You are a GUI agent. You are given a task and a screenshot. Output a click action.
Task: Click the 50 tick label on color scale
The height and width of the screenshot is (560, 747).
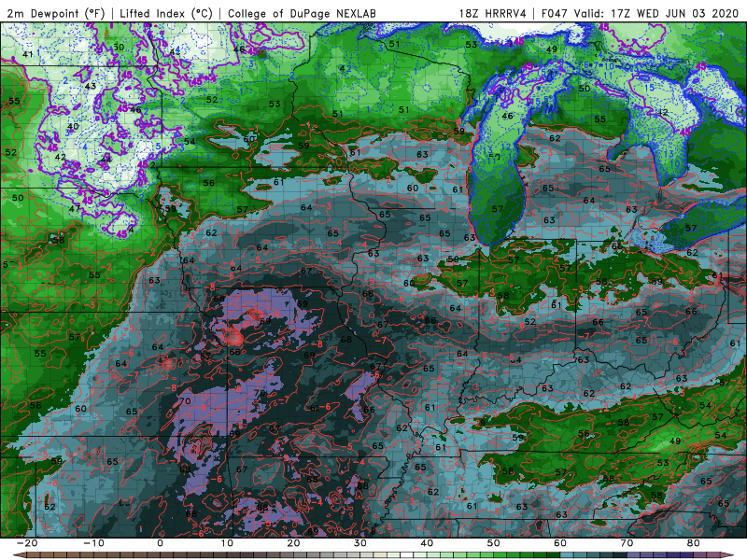tap(494, 543)
